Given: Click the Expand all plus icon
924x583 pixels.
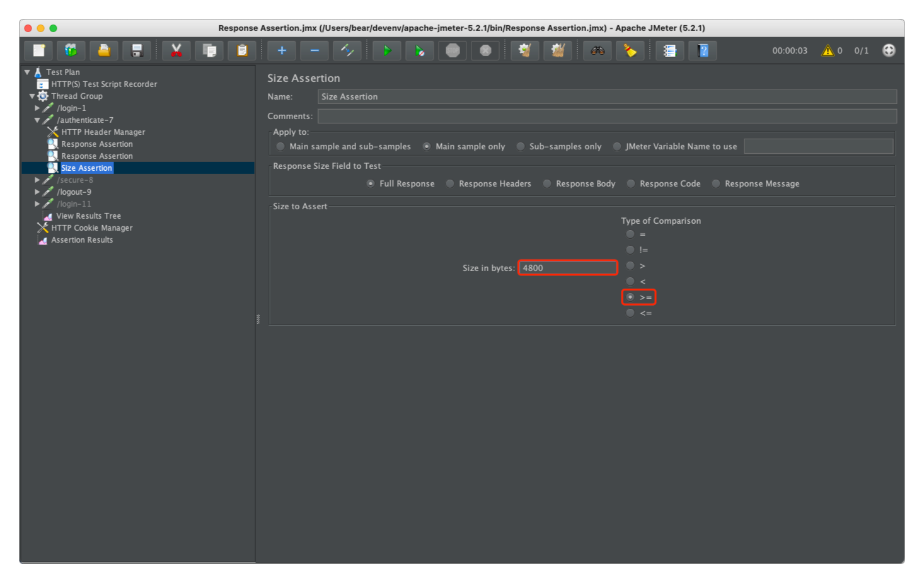Looking at the screenshot, I should 282,50.
